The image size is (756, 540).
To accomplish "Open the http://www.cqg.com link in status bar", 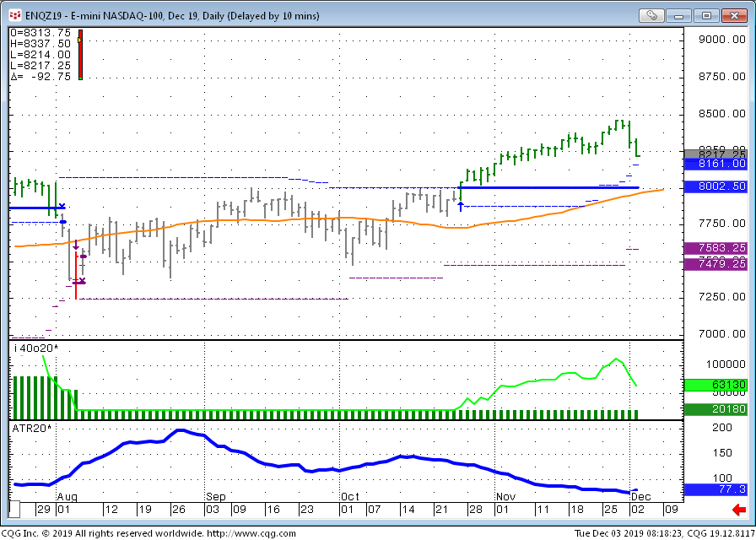I will click(251, 533).
